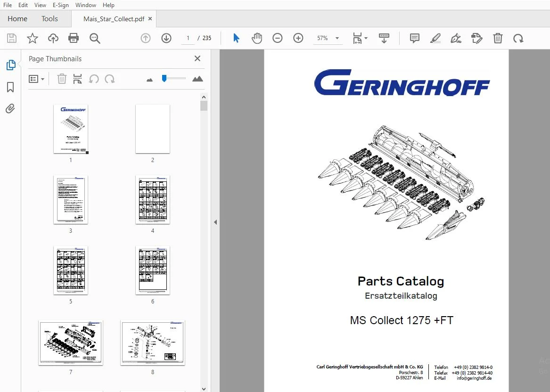Click the scrolling mode keyboard icon
The width and height of the screenshot is (550, 392).
click(384, 38)
